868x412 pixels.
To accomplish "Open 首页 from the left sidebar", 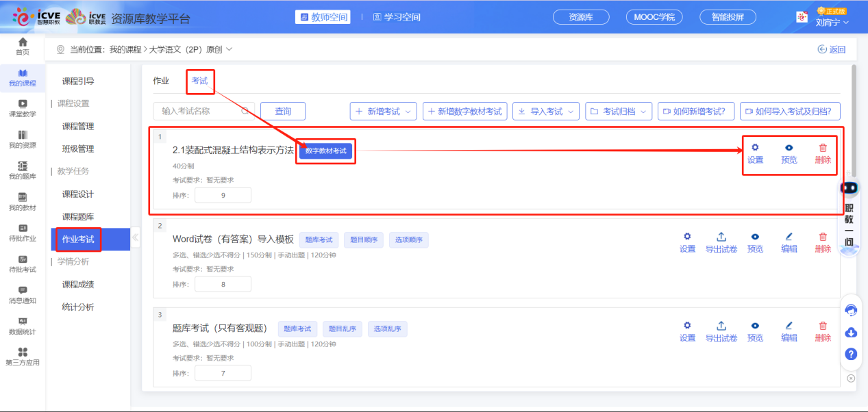I will 22,48.
